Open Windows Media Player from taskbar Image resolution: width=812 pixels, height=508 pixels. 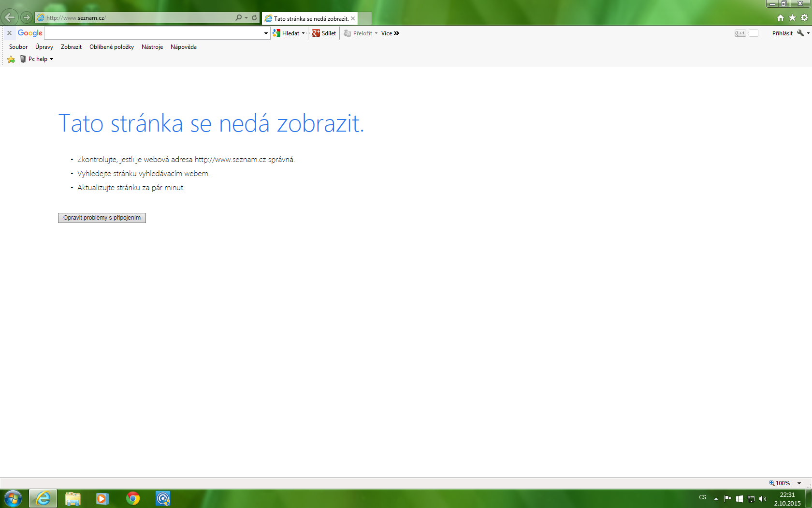pos(102,498)
